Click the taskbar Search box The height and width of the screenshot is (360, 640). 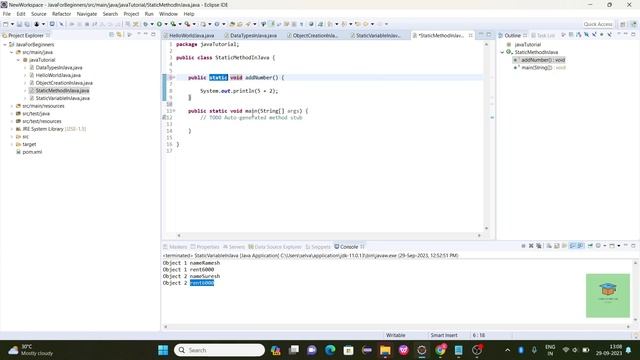219,350
